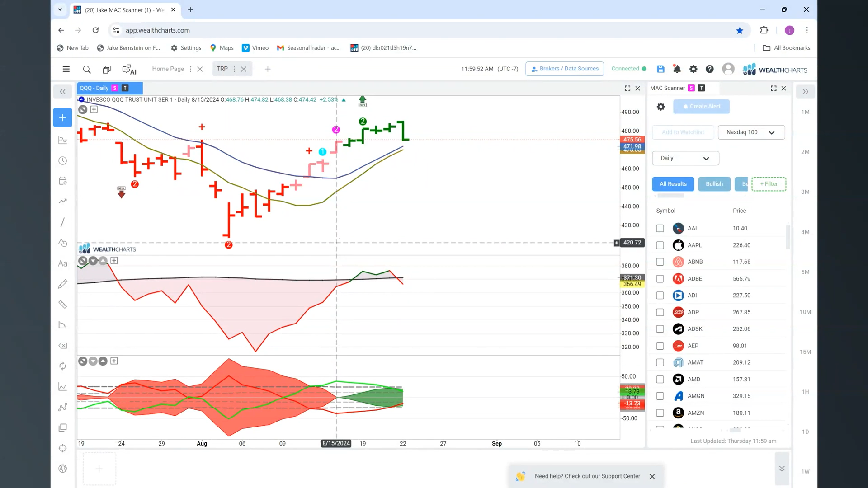Open the top settings gear
868x488 pixels.
pos(693,69)
